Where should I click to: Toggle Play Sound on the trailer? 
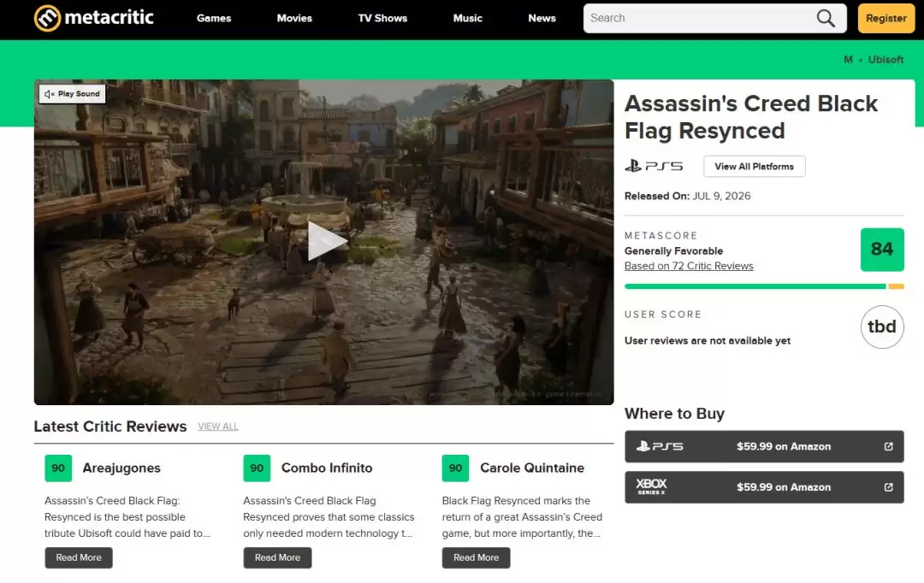tap(73, 94)
